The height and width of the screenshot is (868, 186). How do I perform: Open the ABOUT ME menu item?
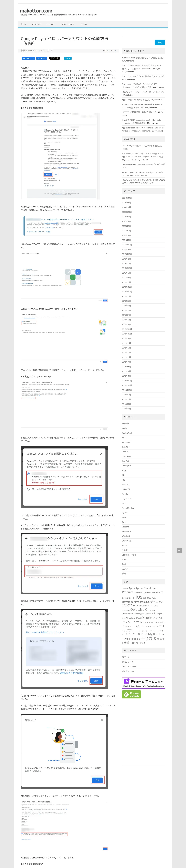(x=36, y=24)
